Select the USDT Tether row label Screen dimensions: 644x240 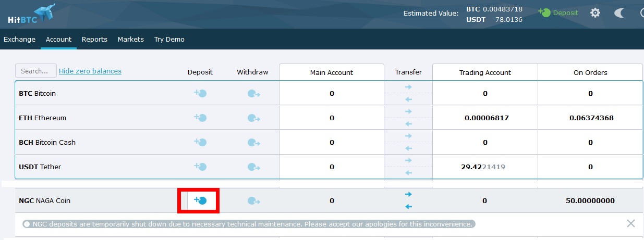40,167
